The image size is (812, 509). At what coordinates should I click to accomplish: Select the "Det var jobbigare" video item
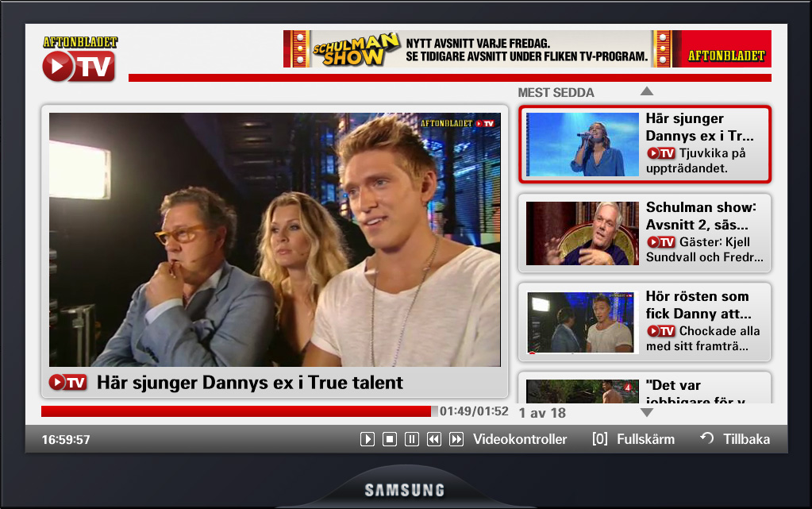pyautogui.click(x=644, y=388)
